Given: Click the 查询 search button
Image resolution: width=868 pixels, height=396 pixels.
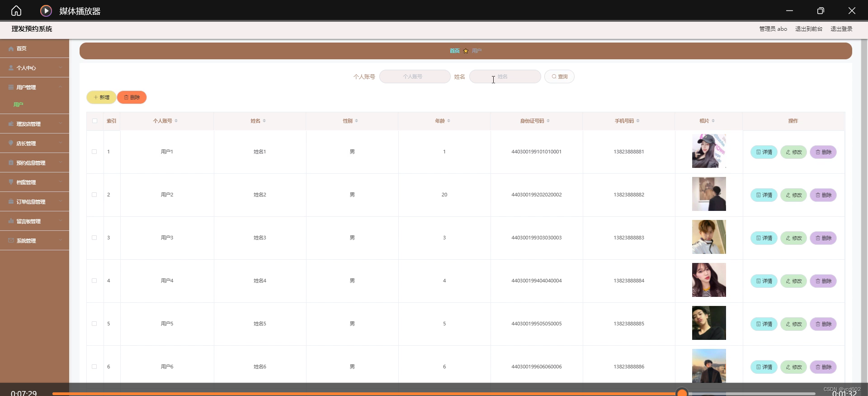Looking at the screenshot, I should (559, 76).
